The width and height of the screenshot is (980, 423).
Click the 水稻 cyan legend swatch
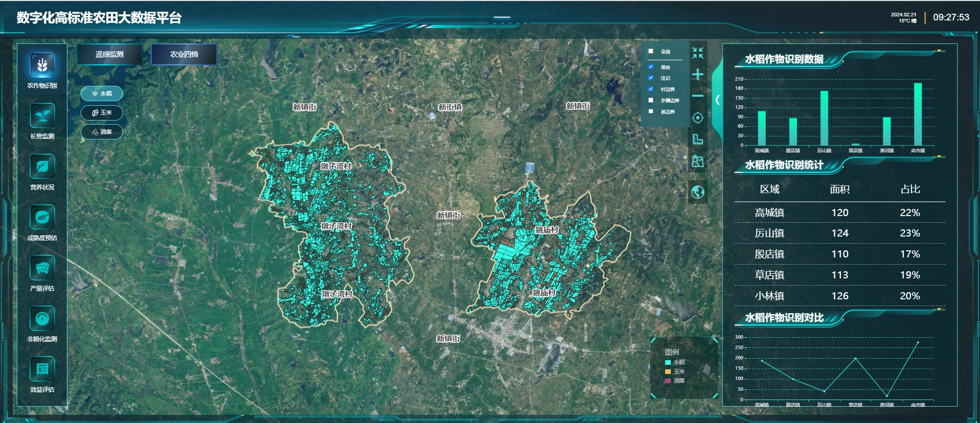click(x=668, y=363)
